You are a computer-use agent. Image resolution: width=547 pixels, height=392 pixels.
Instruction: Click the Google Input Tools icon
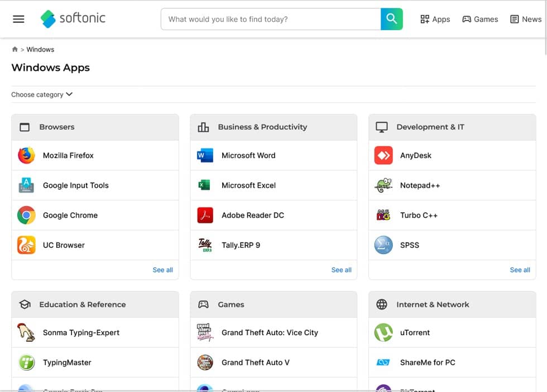(x=27, y=185)
